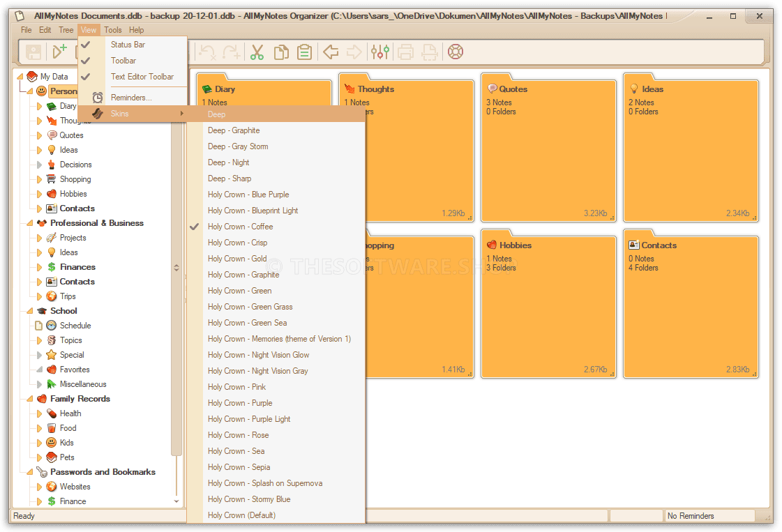Screen dimensions: 782x532
Task: Click the Projects icon in the tree
Action: point(52,238)
